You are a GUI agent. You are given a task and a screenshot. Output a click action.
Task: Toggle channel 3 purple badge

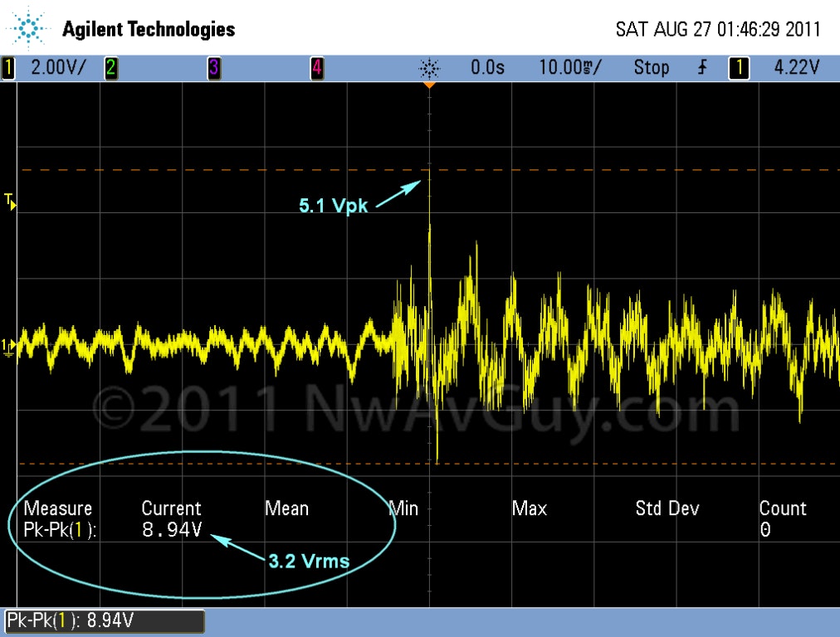pos(213,68)
